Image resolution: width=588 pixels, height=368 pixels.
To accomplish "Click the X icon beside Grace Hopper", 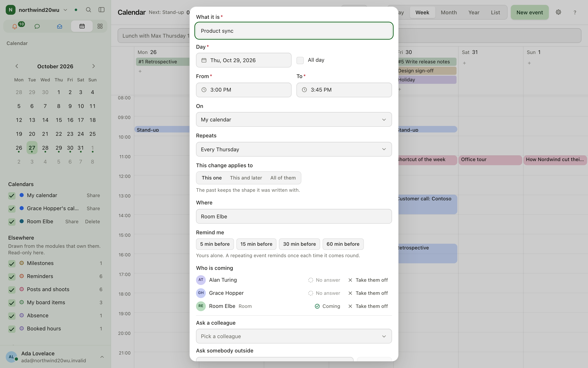I will pyautogui.click(x=350, y=293).
